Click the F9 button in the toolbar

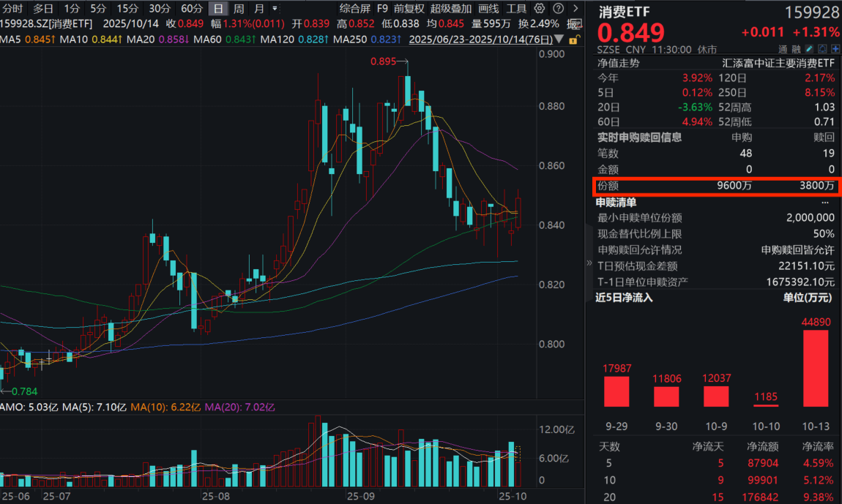tap(381, 7)
